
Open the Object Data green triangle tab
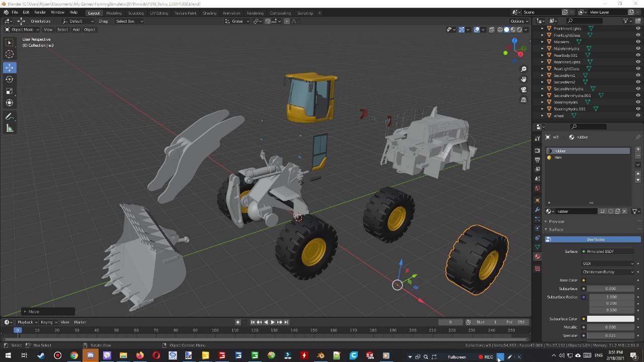[537, 247]
